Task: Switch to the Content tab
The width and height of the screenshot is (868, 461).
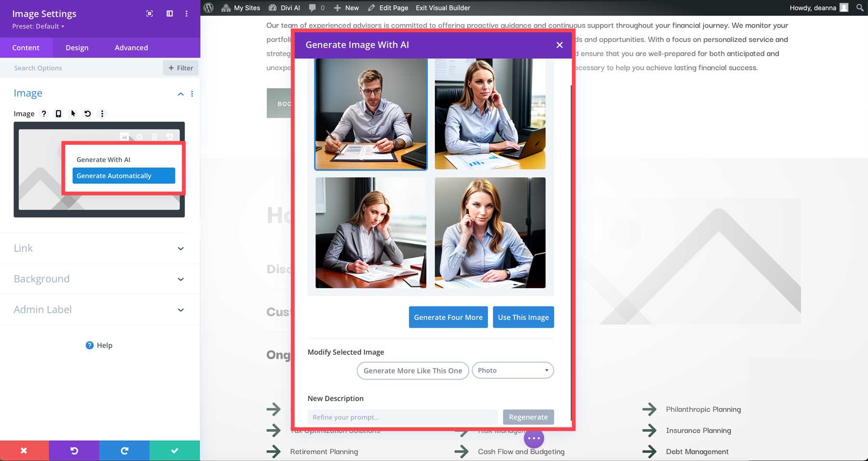Action: pyautogui.click(x=26, y=48)
